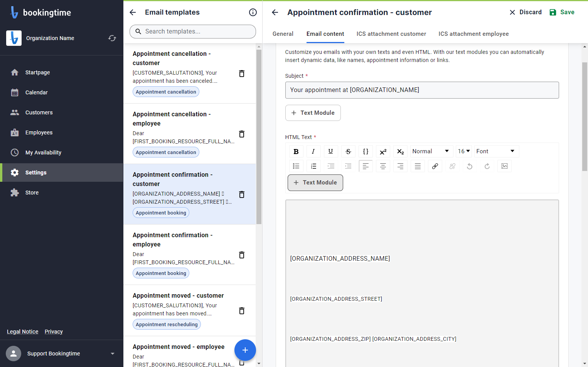Add Text Module in HTML editor toolbar
Viewport: 588px width, 367px height.
click(x=315, y=183)
